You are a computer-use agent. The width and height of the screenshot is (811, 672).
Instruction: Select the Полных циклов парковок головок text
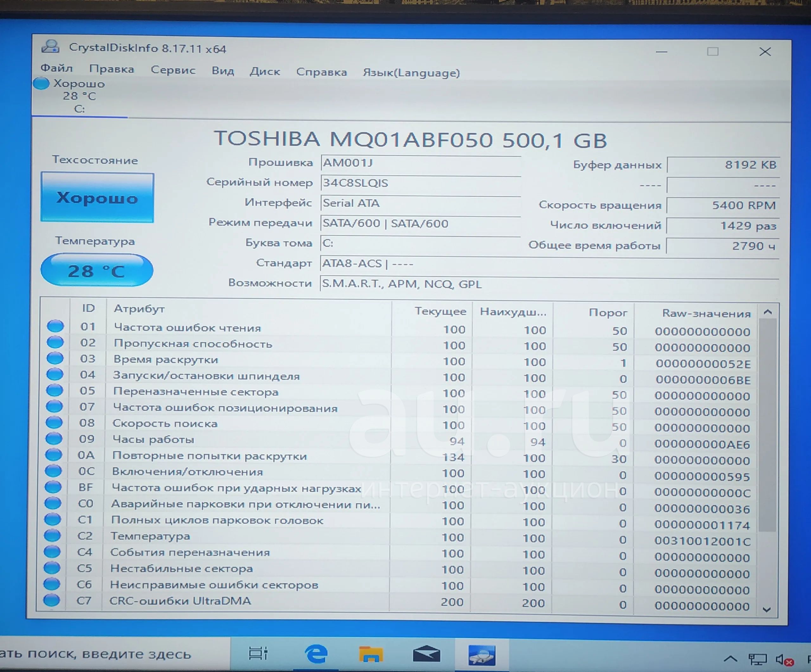point(217,520)
